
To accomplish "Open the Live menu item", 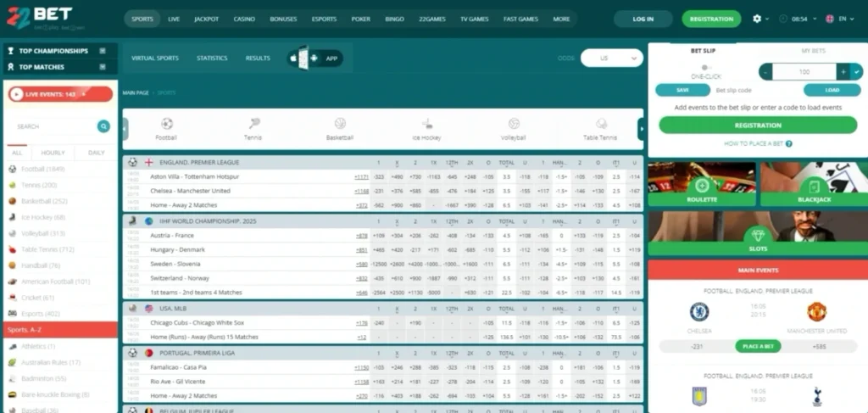I will 174,19.
